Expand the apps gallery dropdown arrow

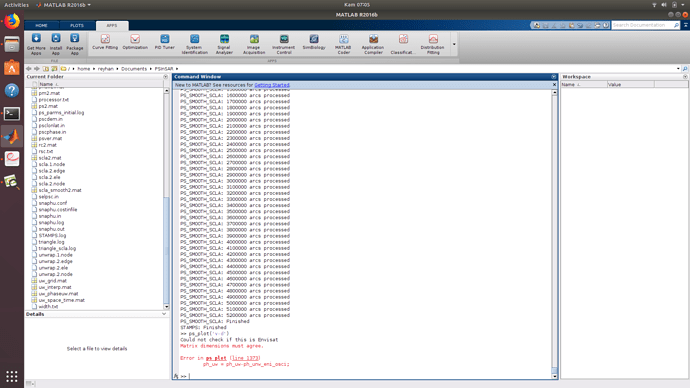[x=454, y=44]
